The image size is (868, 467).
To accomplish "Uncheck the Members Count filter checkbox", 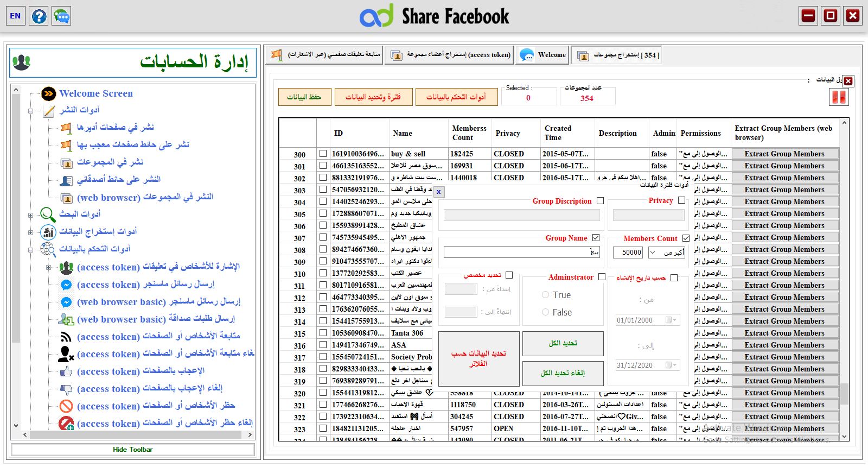I will pyautogui.click(x=686, y=238).
